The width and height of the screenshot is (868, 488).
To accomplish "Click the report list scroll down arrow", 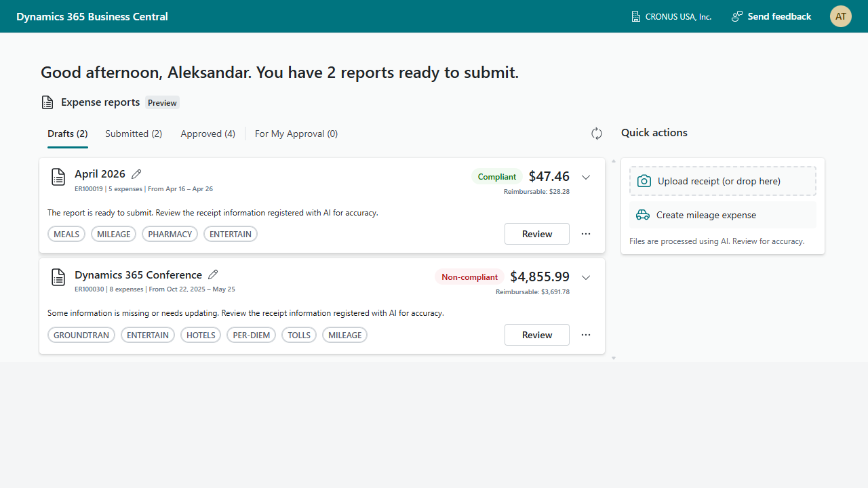I will click(x=614, y=358).
